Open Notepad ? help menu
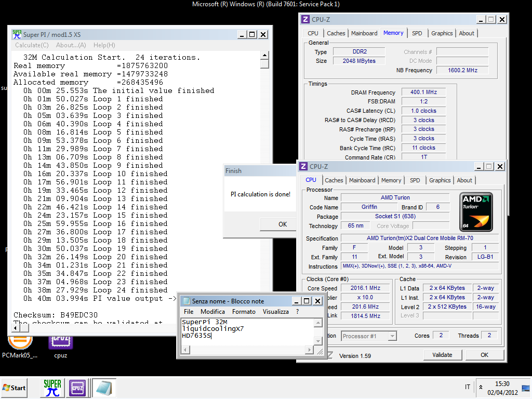Screen dimensions: 532x399 point(298,312)
